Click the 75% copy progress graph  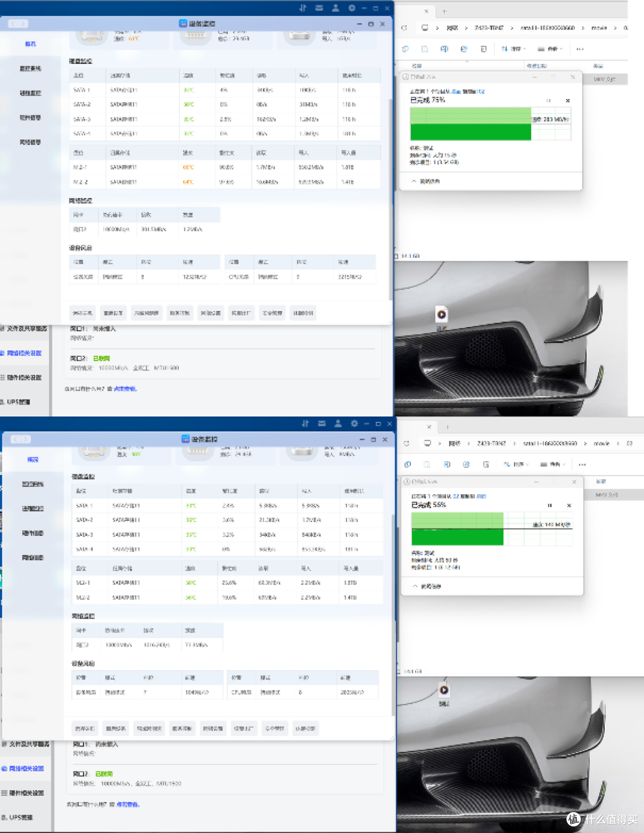(x=491, y=124)
